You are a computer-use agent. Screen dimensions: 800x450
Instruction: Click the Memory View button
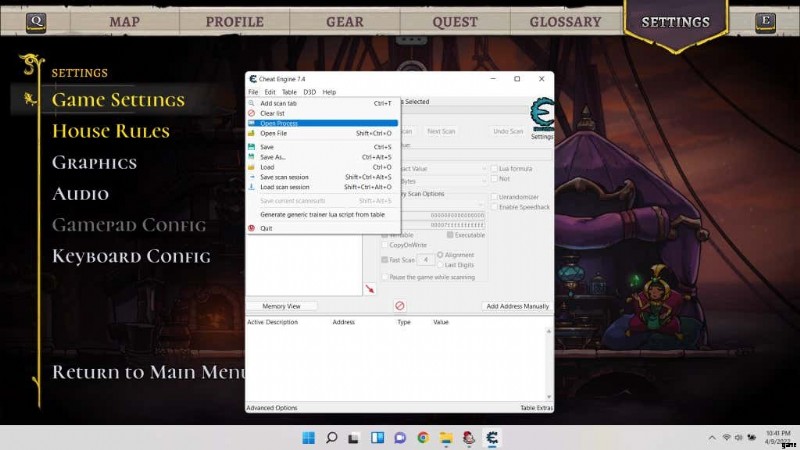(281, 306)
